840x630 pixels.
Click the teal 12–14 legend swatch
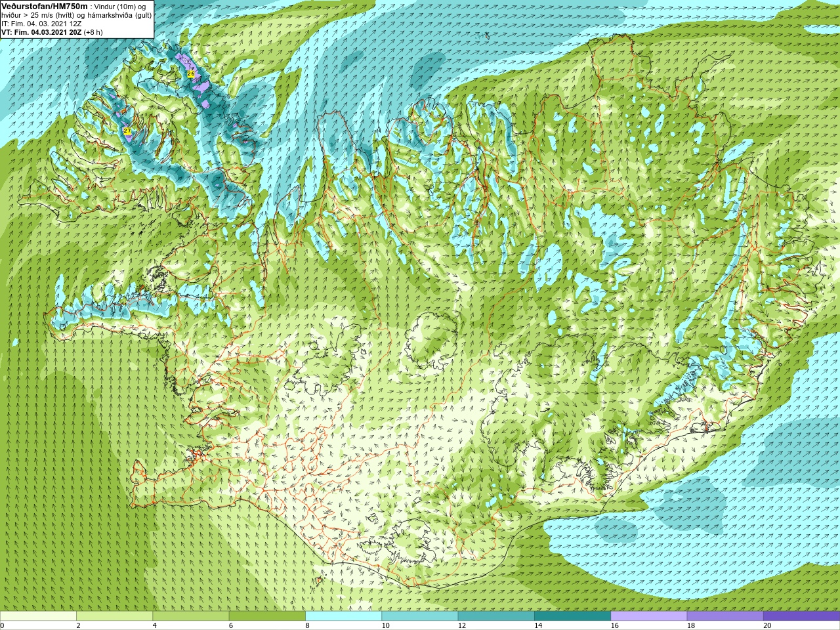point(496,616)
